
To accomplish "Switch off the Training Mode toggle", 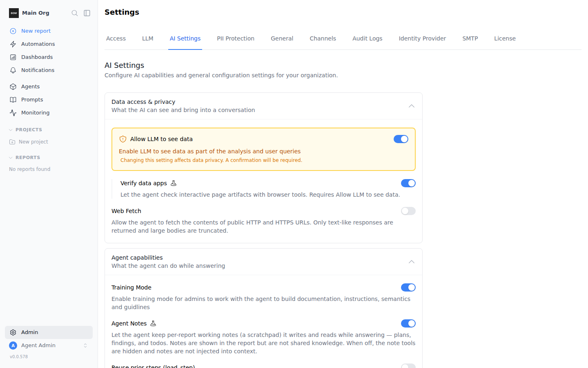I will [x=408, y=287].
